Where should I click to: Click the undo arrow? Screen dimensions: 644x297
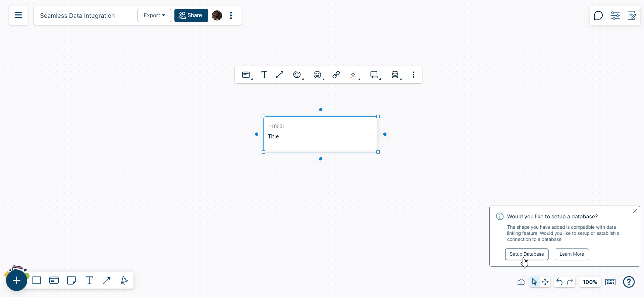[559, 282]
